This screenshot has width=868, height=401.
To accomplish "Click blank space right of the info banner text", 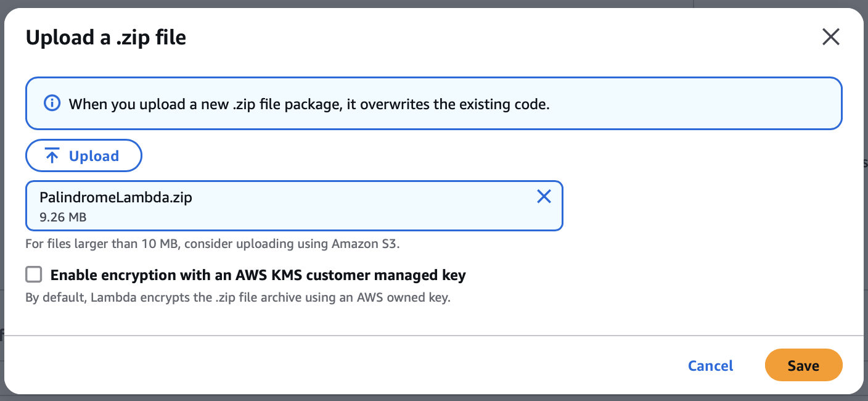I will pyautogui.click(x=690, y=104).
